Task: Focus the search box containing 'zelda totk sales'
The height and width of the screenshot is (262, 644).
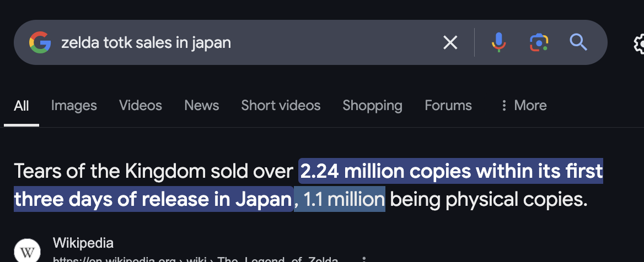Action: [248, 42]
